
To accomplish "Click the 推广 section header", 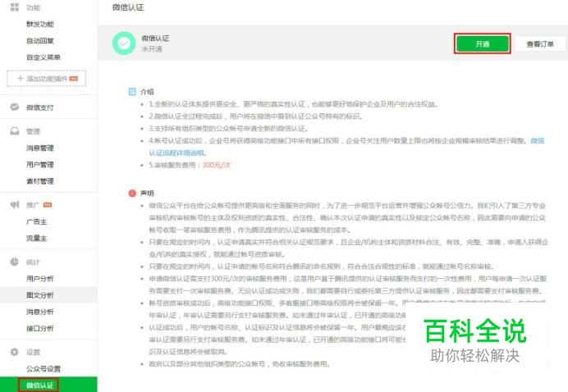I will (33, 205).
